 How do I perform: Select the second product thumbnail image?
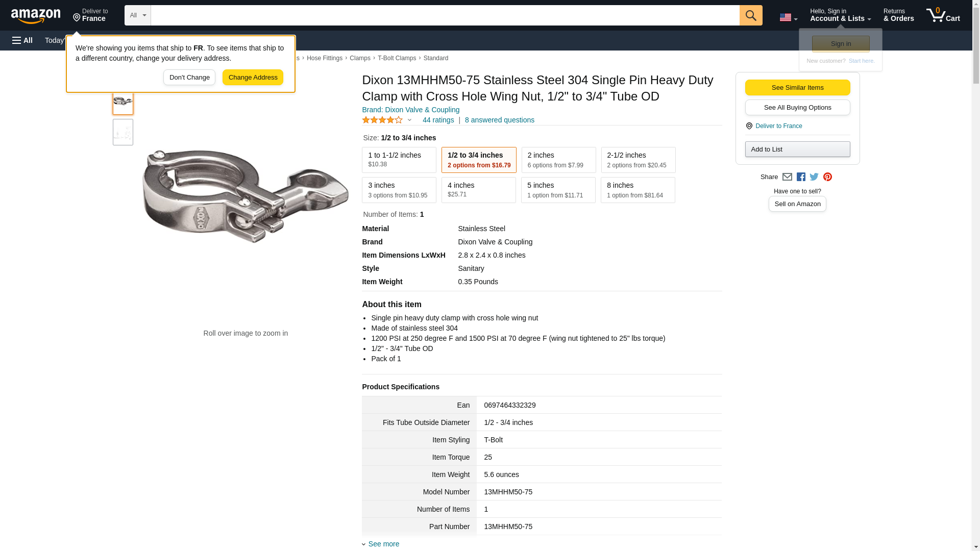coord(123,132)
